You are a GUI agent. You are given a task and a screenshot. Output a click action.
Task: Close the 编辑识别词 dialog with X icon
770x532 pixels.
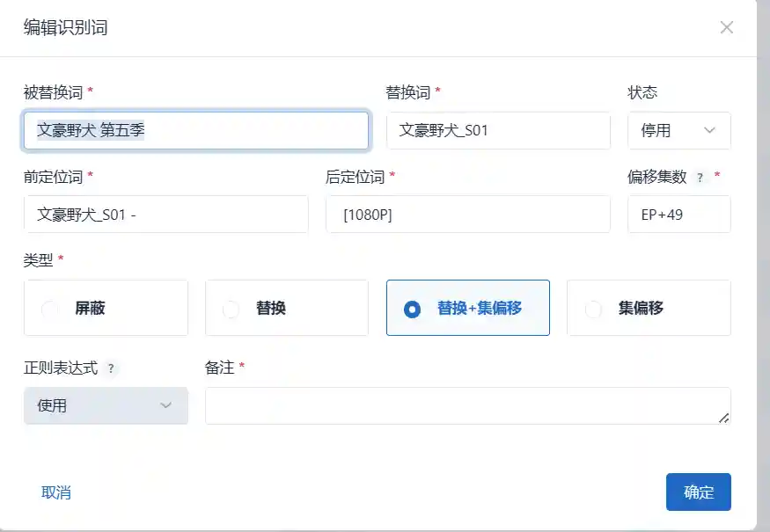pyautogui.click(x=727, y=27)
